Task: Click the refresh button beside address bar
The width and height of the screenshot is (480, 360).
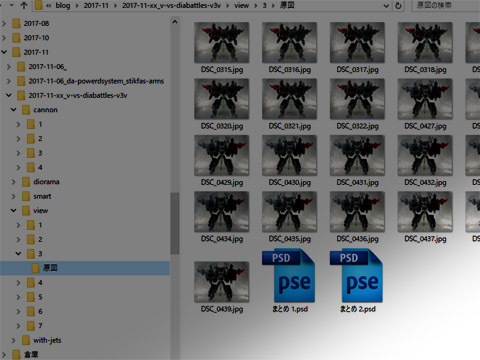Action: [398, 6]
